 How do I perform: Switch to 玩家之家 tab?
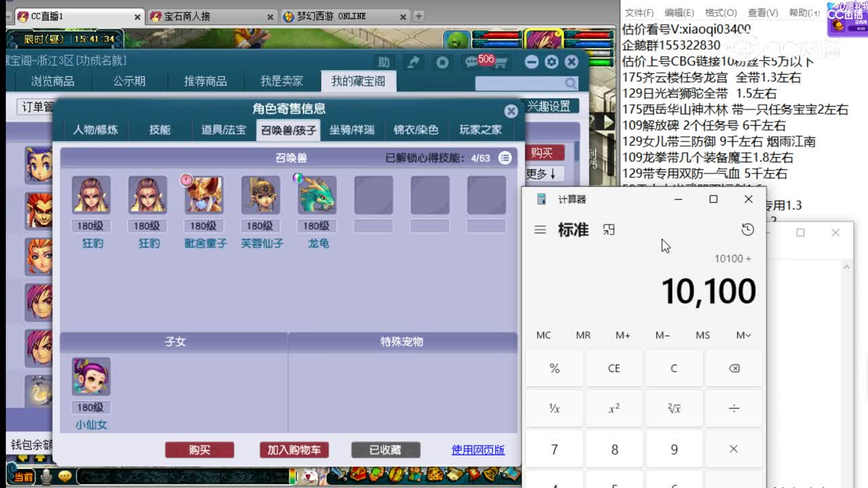pyautogui.click(x=481, y=129)
